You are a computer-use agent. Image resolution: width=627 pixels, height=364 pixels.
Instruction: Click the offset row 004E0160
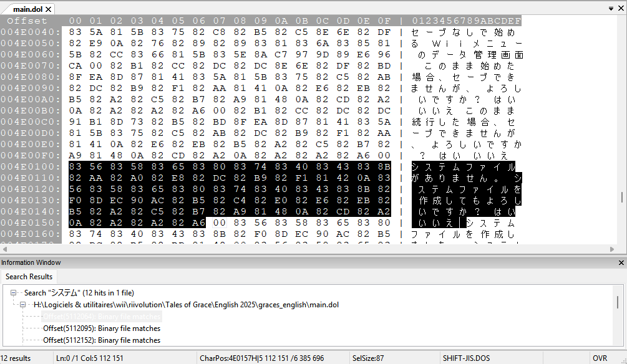31,234
